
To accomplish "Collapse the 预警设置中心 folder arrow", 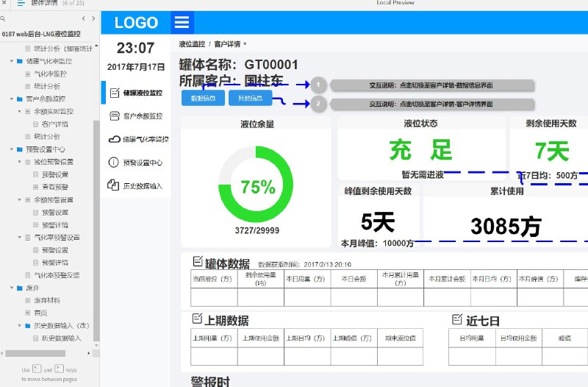I will click(x=12, y=149).
